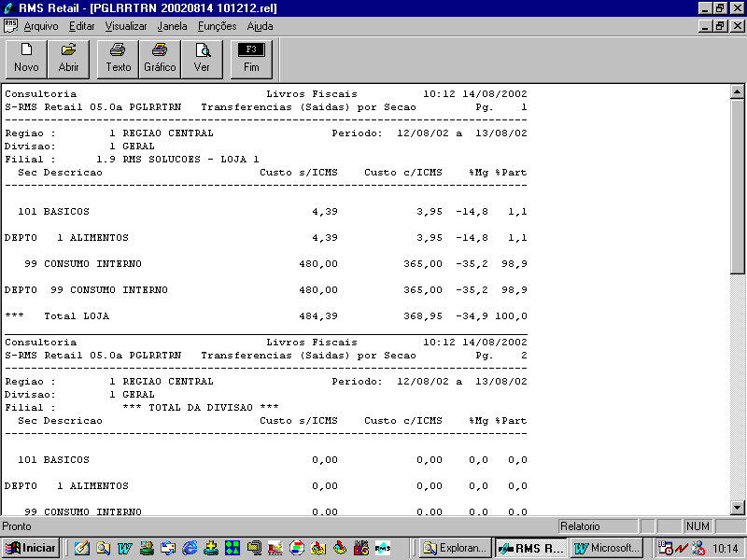Click the 368,95 Custo c/ICMS total
This screenshot has width=747, height=560.
(x=423, y=316)
